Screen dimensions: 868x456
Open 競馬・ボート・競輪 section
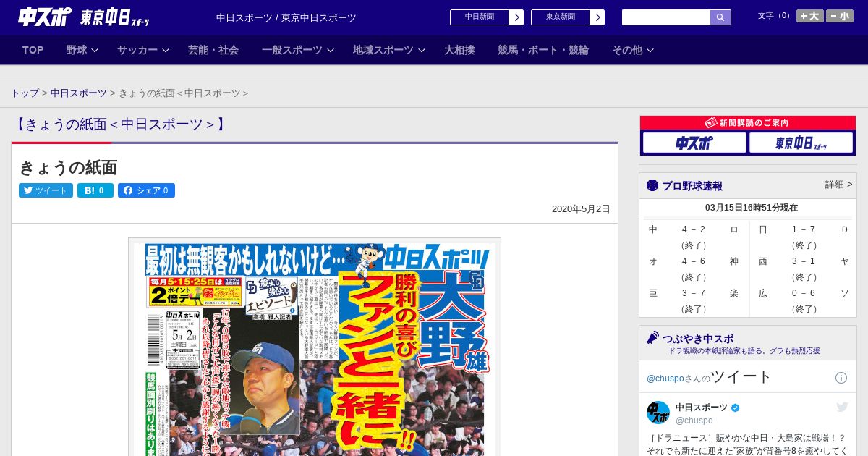click(543, 50)
